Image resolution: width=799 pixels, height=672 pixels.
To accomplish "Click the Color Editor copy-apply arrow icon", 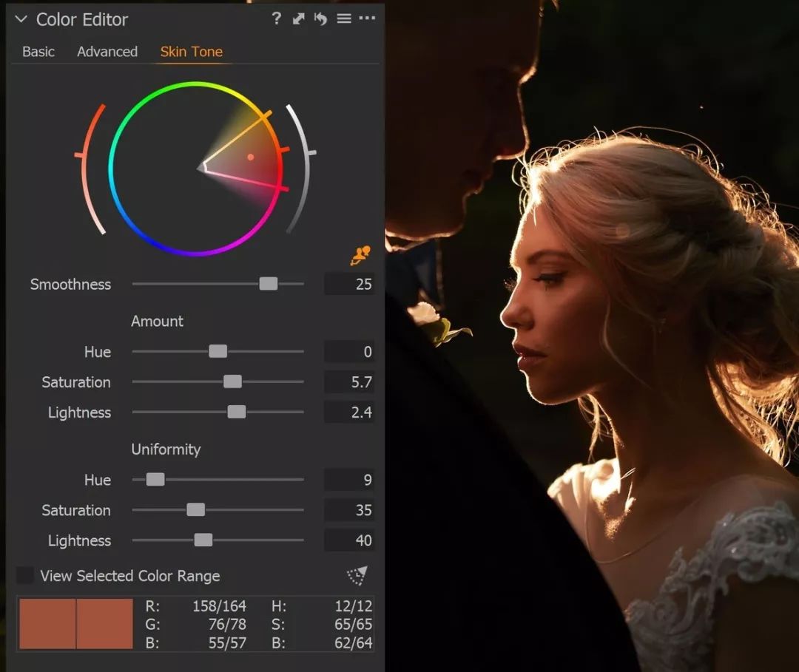I will [x=299, y=18].
